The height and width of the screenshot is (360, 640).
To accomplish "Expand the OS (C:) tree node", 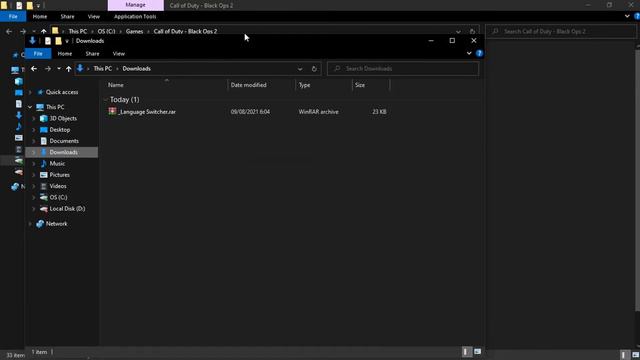I will (34, 197).
